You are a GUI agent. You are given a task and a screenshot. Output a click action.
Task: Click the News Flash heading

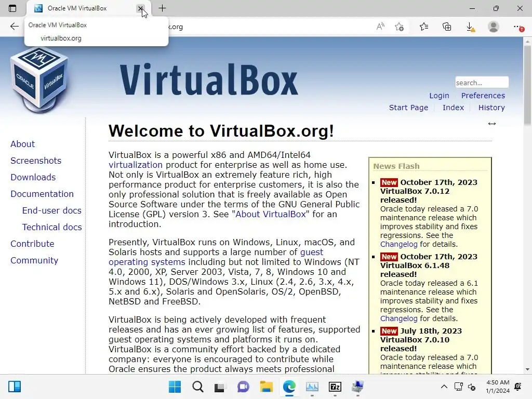[x=396, y=166]
